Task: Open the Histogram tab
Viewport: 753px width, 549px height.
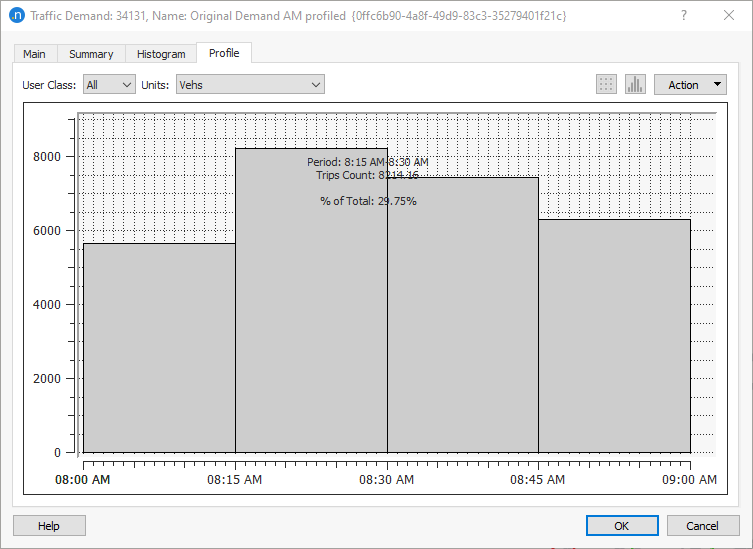Action: (161, 54)
